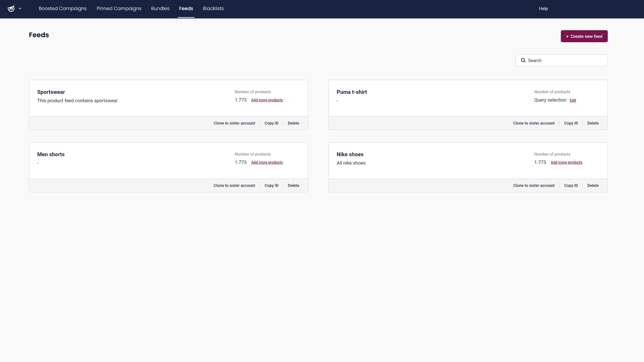Copy ID of the Puma t-shirt feed
This screenshot has width=644, height=362.
pos(571,123)
